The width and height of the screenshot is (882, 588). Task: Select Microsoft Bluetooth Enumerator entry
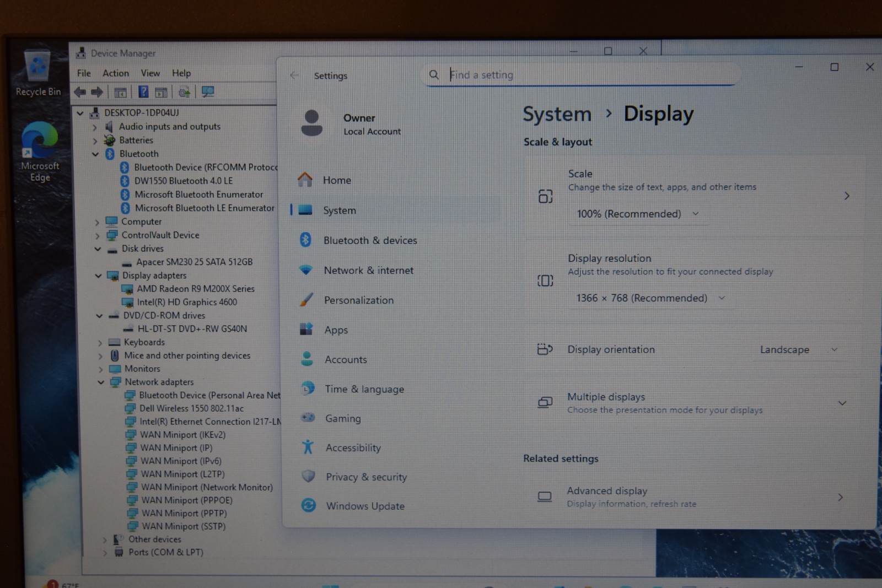tap(199, 195)
